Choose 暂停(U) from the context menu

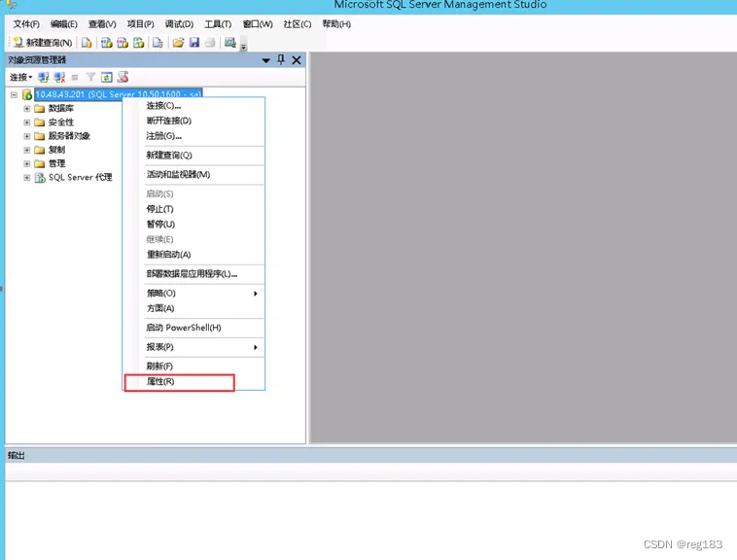tap(193, 224)
